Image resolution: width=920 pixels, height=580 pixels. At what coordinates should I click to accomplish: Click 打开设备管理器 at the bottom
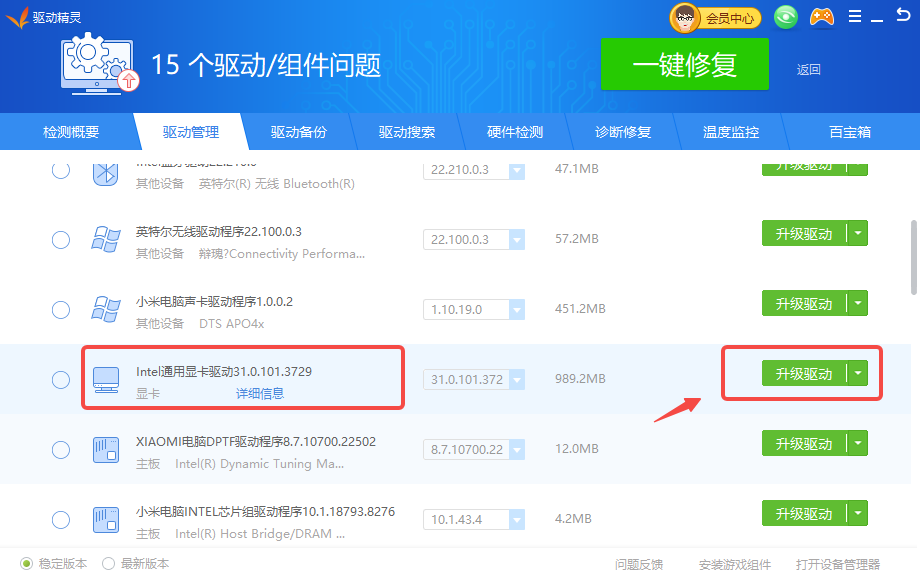coord(838,565)
